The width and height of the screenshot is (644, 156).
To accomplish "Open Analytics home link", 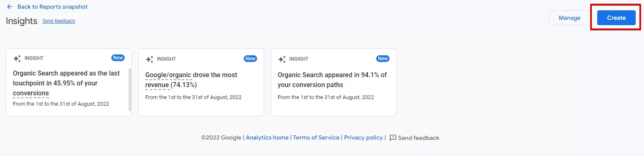I will pos(267,138).
